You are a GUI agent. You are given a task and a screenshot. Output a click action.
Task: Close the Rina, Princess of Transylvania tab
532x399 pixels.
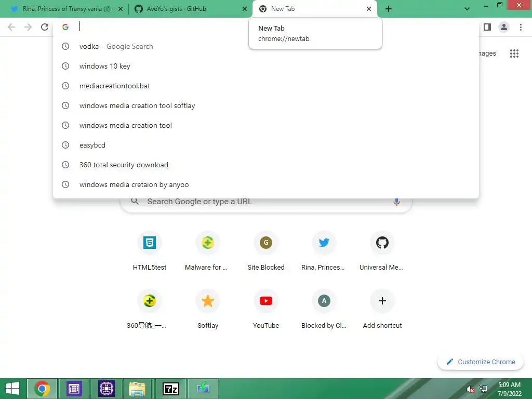click(121, 9)
